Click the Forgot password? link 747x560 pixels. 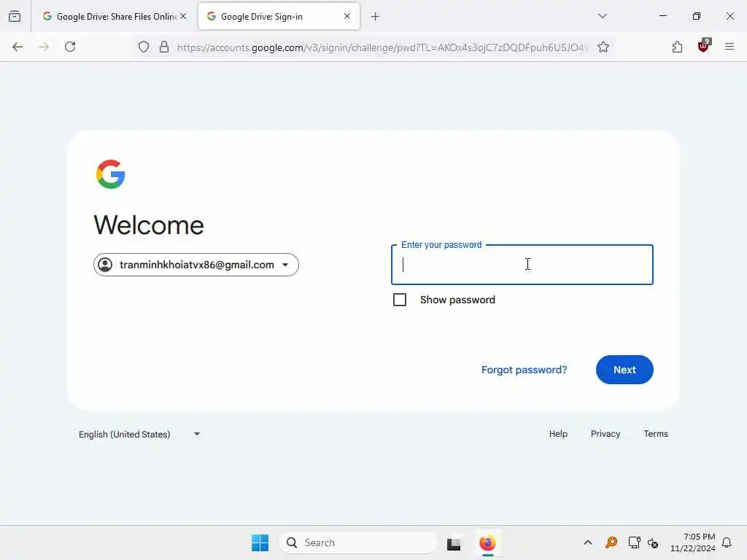pyautogui.click(x=524, y=370)
